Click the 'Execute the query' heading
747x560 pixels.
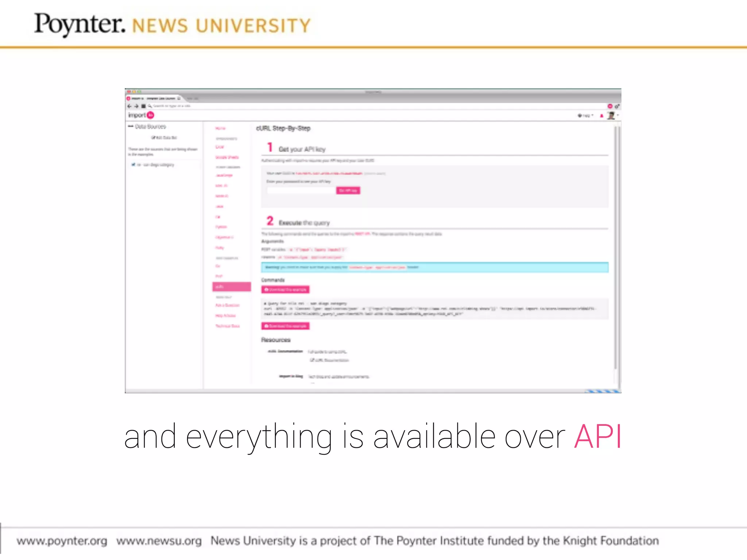point(304,223)
